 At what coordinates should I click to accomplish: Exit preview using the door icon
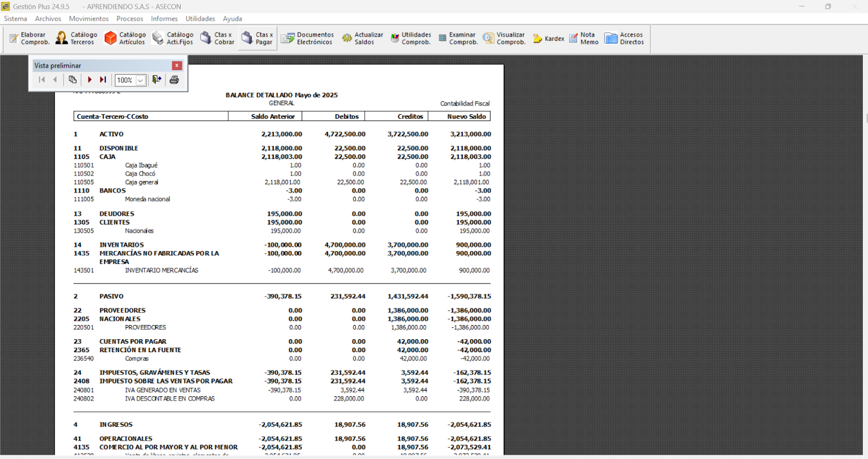point(157,80)
